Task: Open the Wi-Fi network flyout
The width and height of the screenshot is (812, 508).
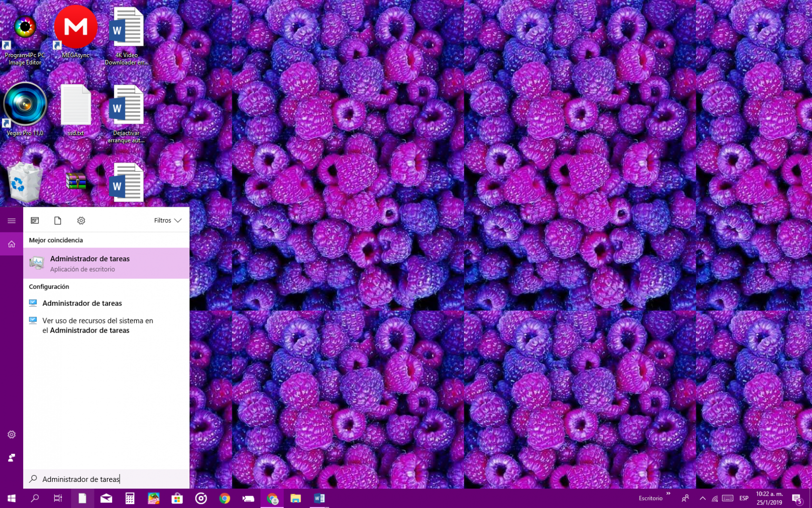Action: point(715,499)
